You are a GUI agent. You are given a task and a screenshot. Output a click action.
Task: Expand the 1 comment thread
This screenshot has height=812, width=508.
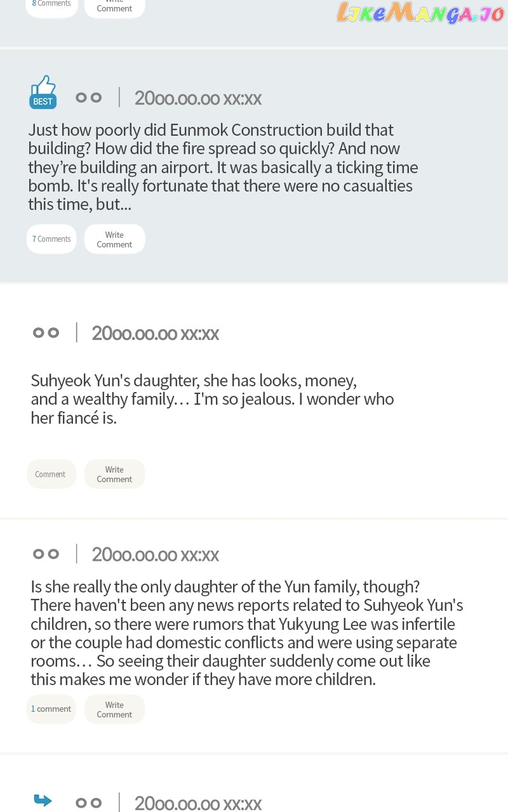[x=51, y=709]
